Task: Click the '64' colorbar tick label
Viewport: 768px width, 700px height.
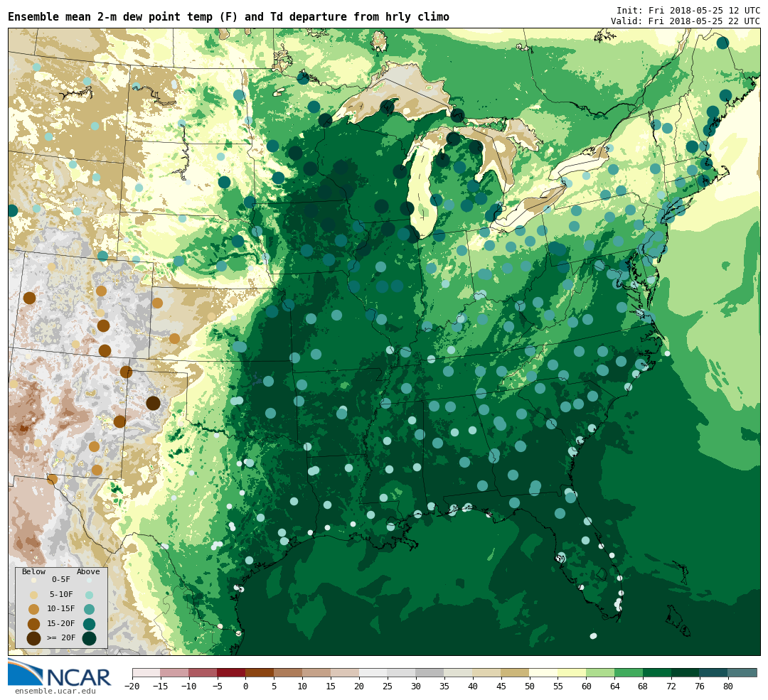Action: point(614,686)
